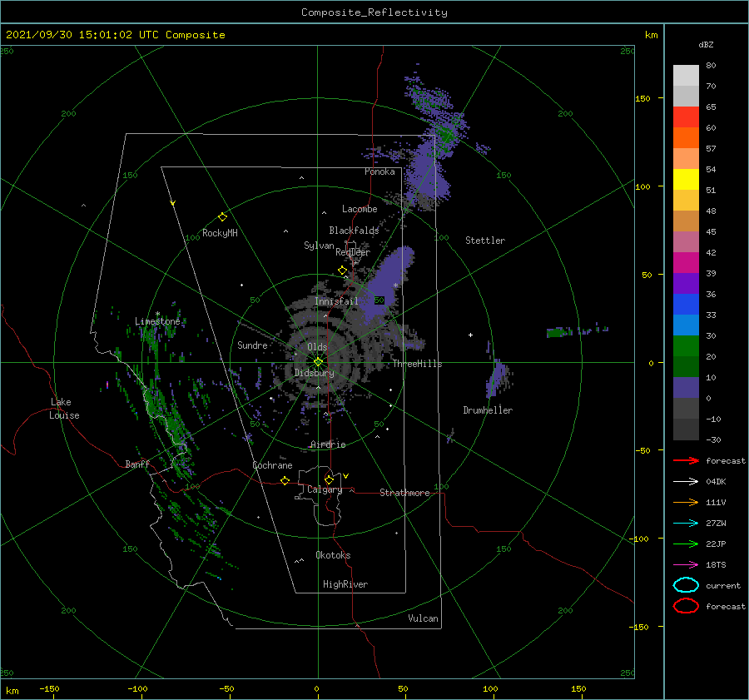749x700 pixels.
Task: Click the Airdrie city label
Action: 328,444
